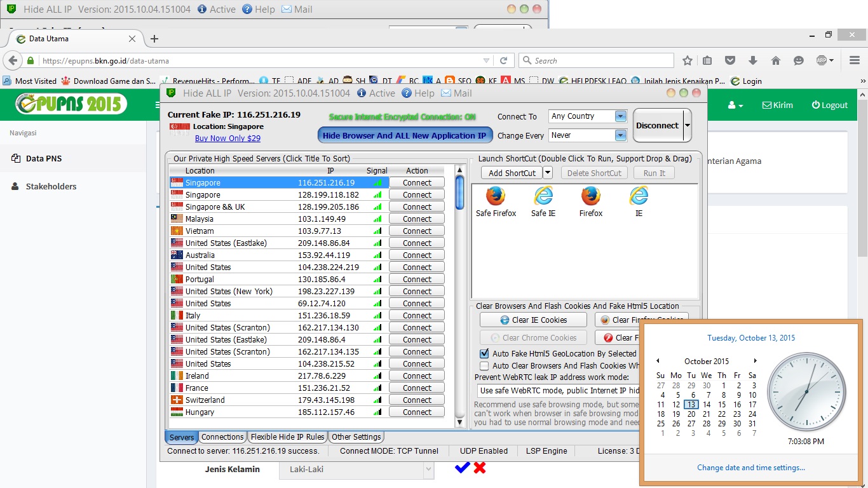Viewport: 868px width, 488px height.
Task: Click the Disconnect button
Action: coord(658,126)
